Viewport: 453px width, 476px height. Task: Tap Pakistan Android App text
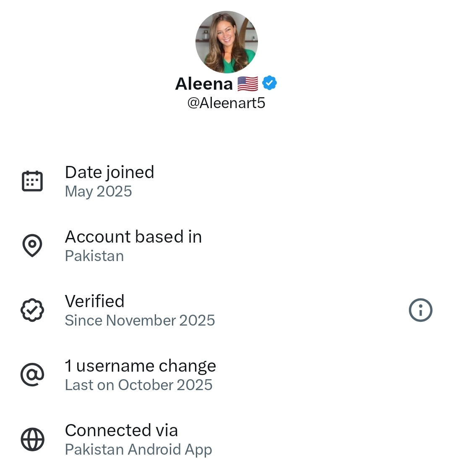tap(138, 450)
